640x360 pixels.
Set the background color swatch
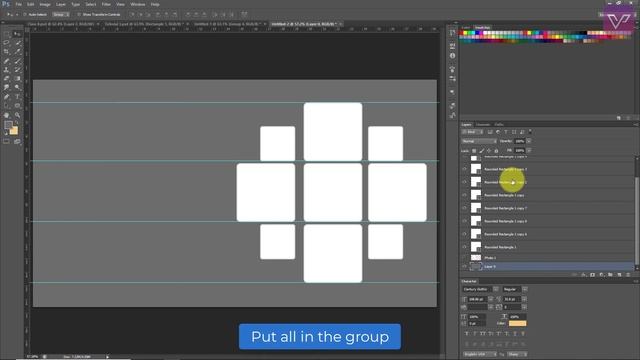click(14, 131)
